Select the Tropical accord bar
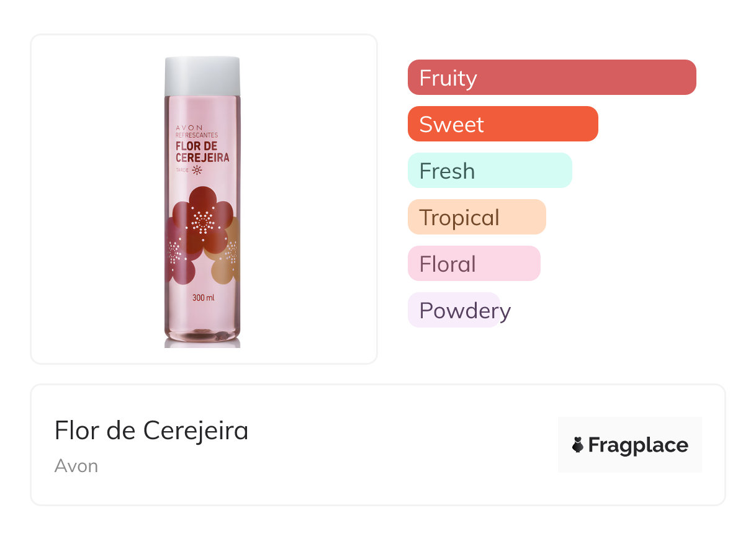The image size is (756, 536). [476, 217]
